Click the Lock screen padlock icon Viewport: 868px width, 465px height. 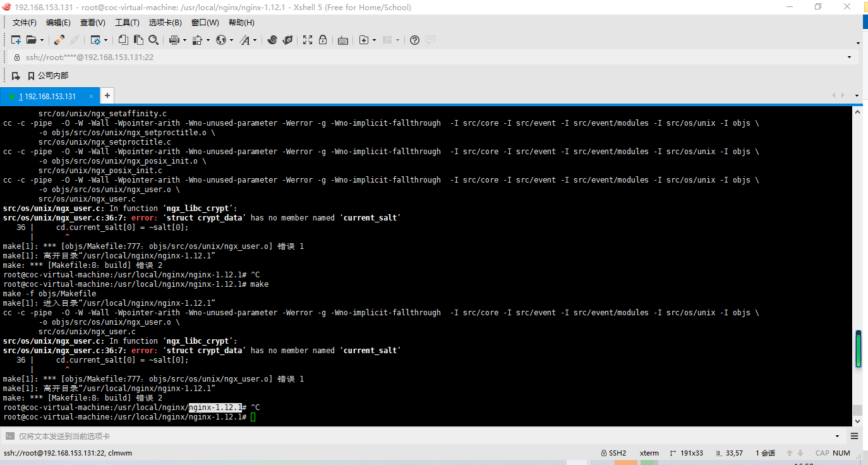pyautogui.click(x=323, y=40)
